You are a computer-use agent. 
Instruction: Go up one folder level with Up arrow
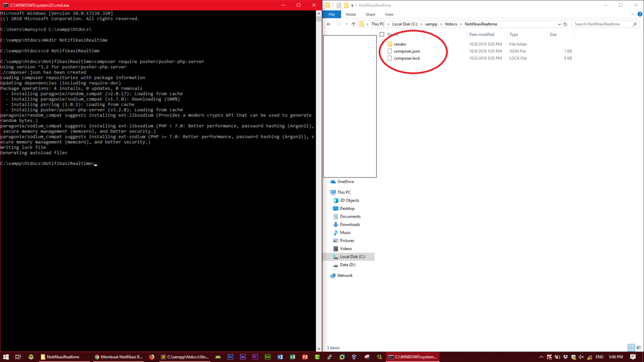[353, 24]
